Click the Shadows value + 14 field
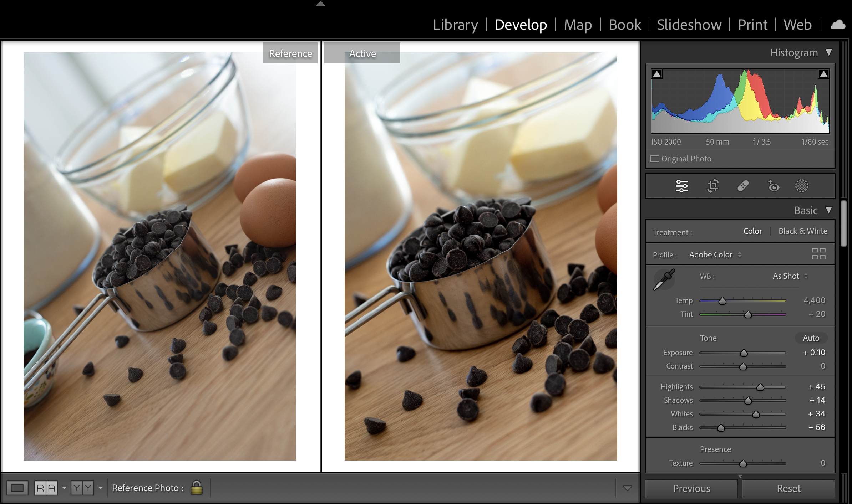Image resolution: width=852 pixels, height=504 pixels. click(x=817, y=400)
